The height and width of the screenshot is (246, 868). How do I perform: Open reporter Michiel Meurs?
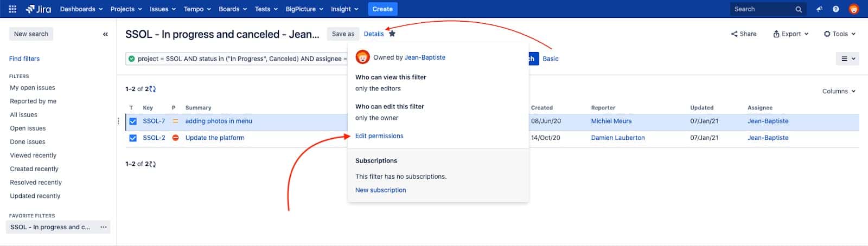[x=611, y=121]
